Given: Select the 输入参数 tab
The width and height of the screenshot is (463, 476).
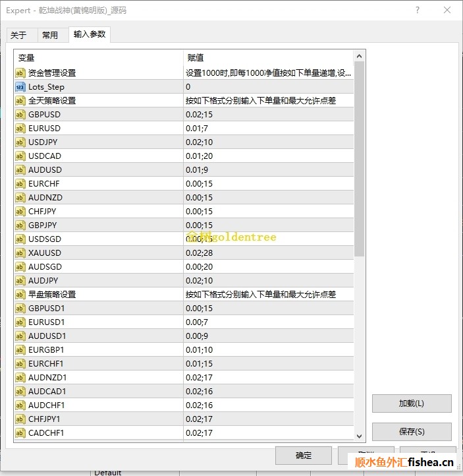Looking at the screenshot, I should coord(90,34).
